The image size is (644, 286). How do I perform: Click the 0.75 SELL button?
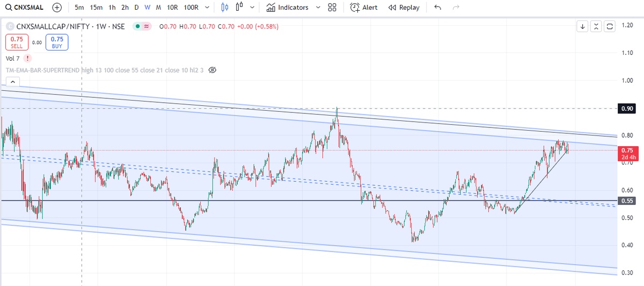pos(17,42)
